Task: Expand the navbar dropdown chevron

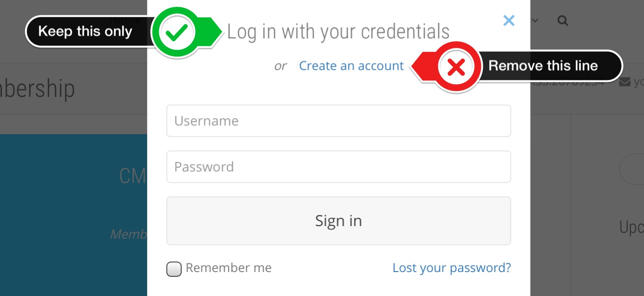Action: point(536,21)
